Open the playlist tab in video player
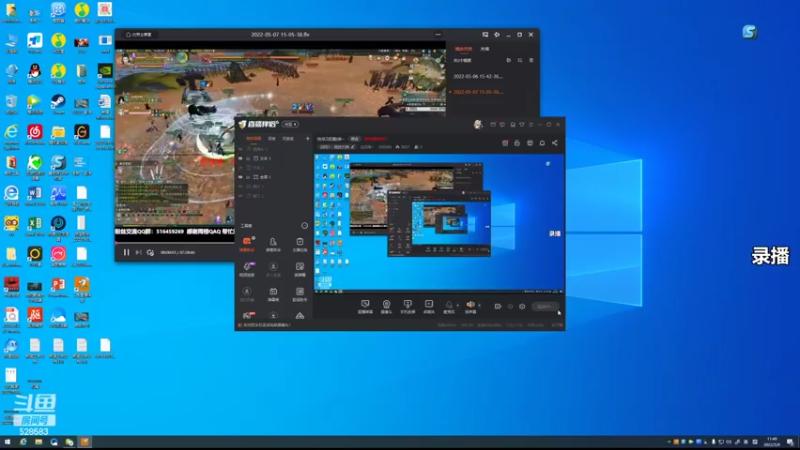The width and height of the screenshot is (800, 450). pyautogui.click(x=463, y=49)
